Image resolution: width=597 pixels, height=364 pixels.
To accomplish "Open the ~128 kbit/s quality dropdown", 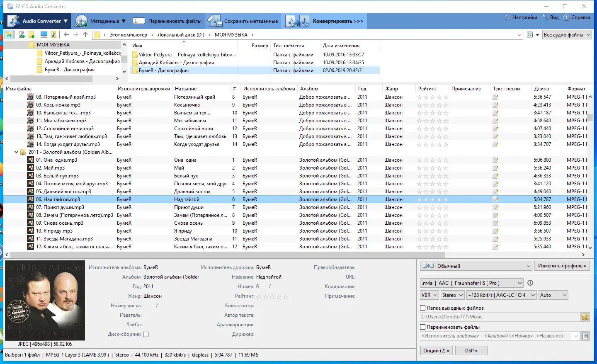I will click(501, 295).
